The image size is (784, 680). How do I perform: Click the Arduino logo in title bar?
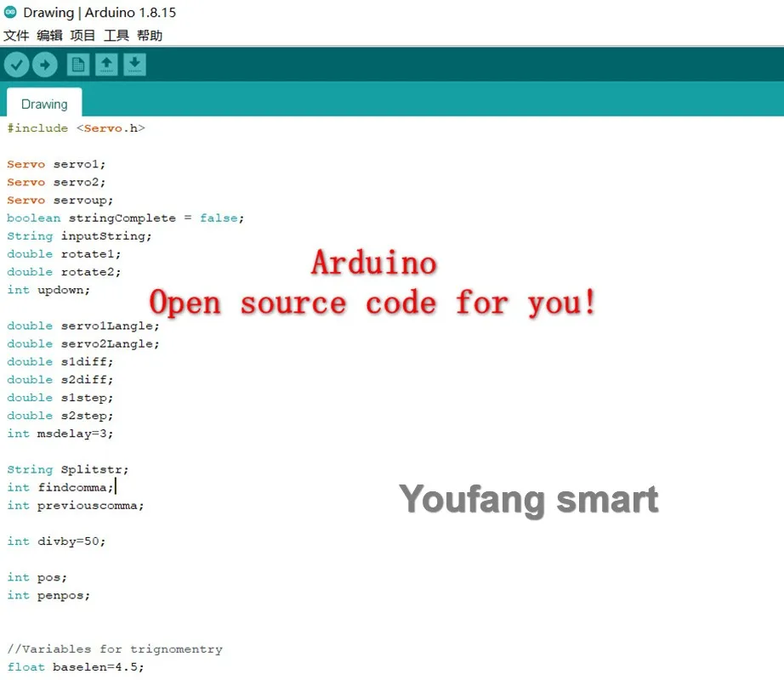tap(10, 12)
